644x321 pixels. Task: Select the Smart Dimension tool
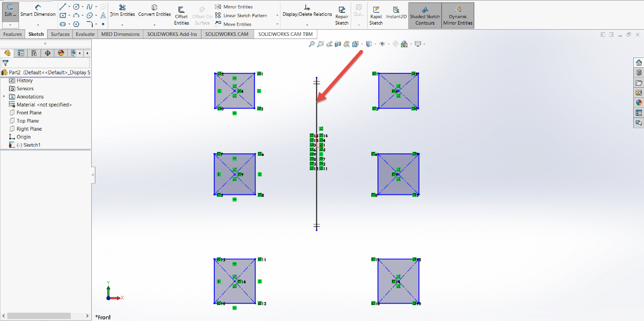[x=38, y=10]
